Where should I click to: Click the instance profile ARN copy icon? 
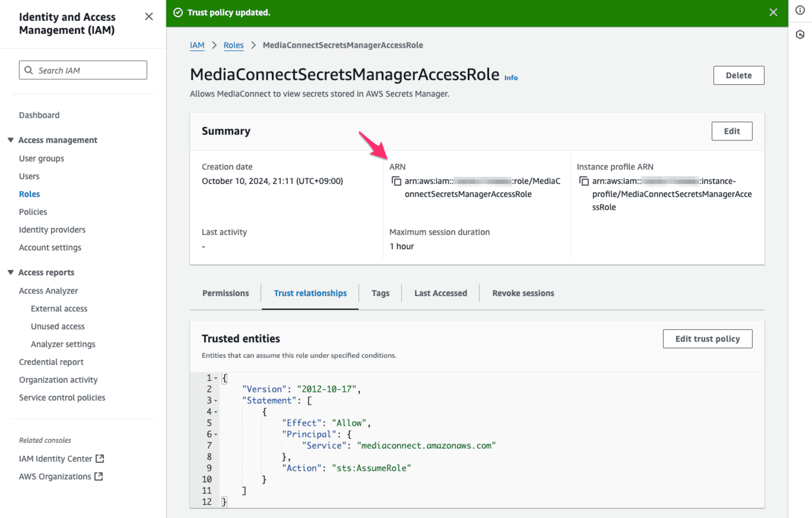pos(583,181)
